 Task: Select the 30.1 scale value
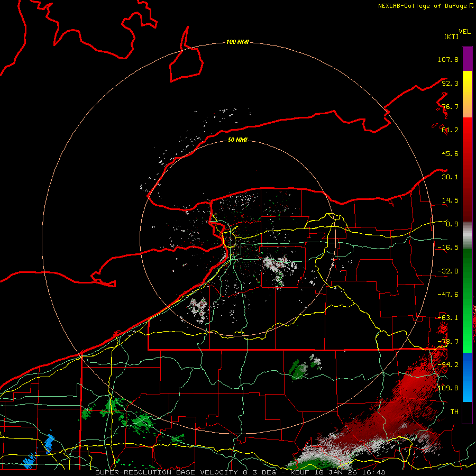pos(450,177)
